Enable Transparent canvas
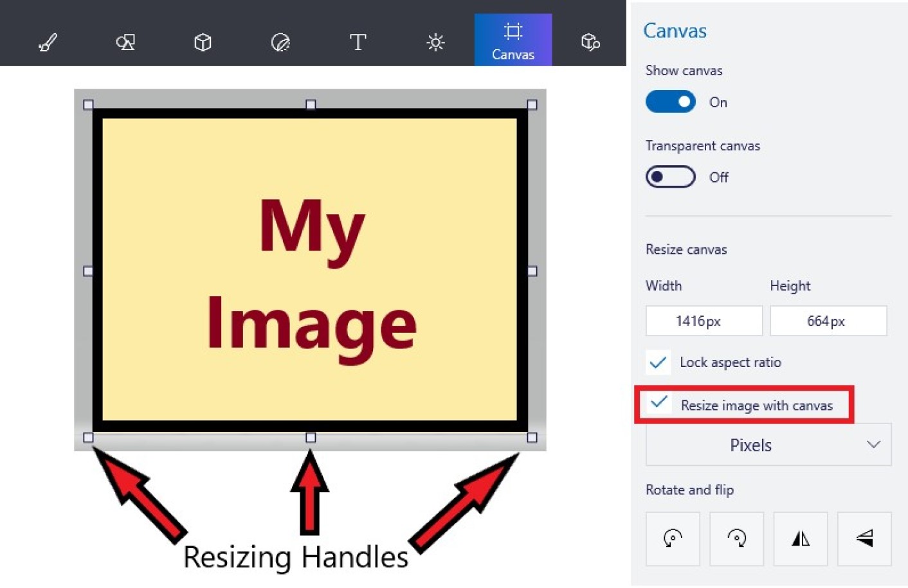Image resolution: width=908 pixels, height=588 pixels. [670, 177]
